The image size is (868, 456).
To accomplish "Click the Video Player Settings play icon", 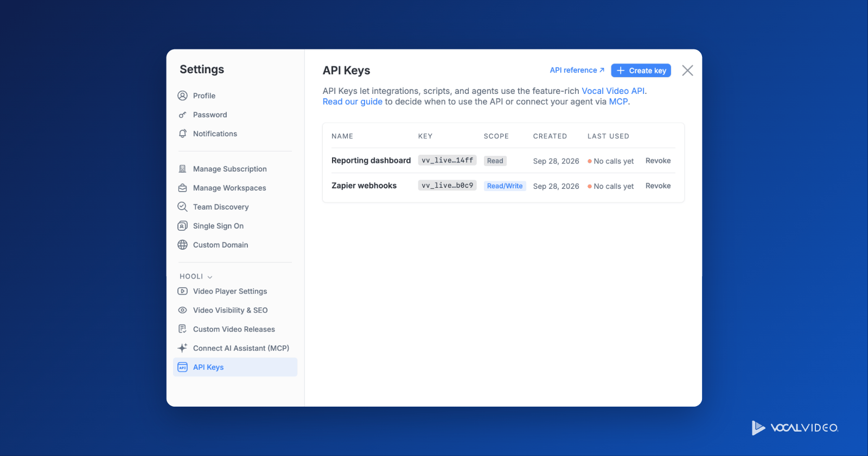I will 183,291.
